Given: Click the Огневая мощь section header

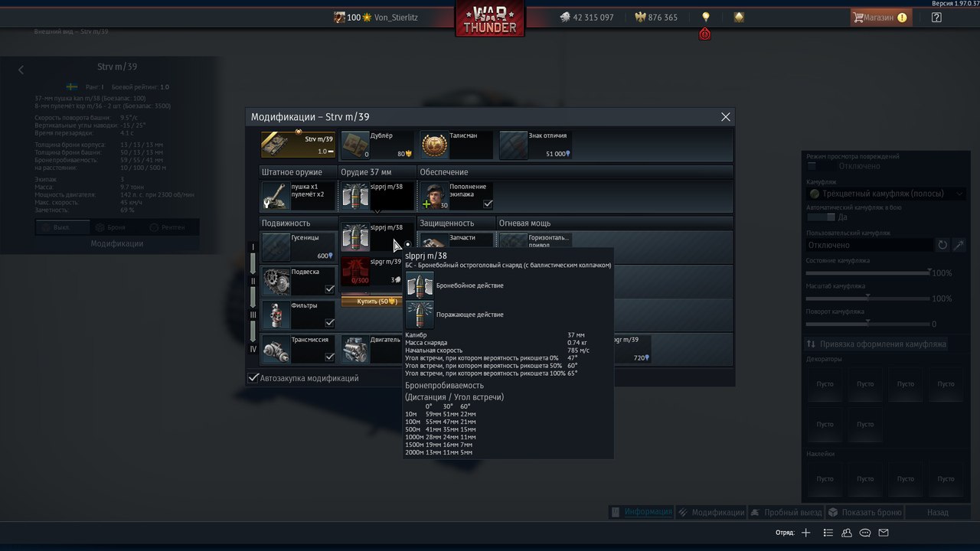Looking at the screenshot, I should 524,223.
